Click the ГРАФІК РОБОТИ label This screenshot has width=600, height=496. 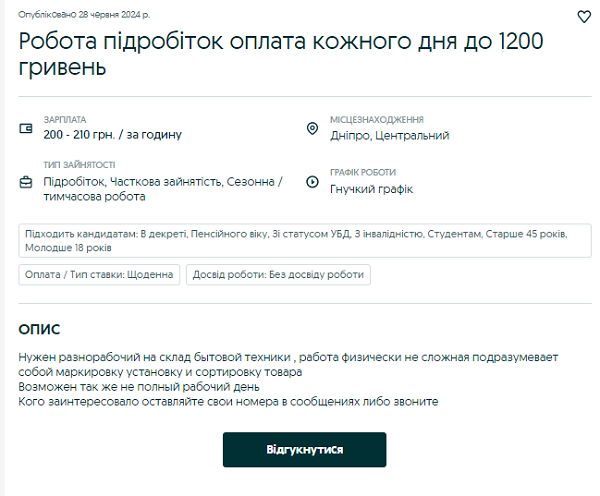(363, 172)
